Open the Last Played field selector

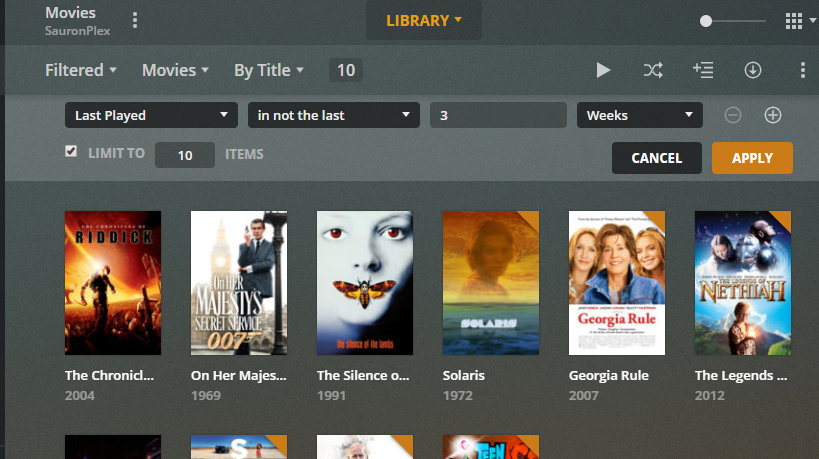151,115
